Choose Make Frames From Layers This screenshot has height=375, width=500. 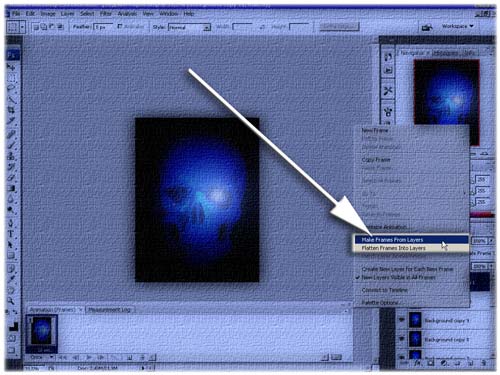click(411, 240)
